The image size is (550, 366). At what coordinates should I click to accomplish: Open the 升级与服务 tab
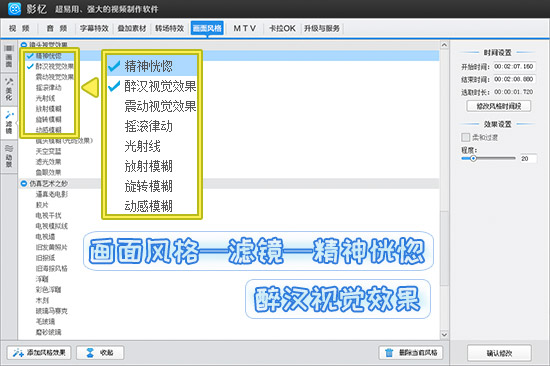pyautogui.click(x=322, y=28)
